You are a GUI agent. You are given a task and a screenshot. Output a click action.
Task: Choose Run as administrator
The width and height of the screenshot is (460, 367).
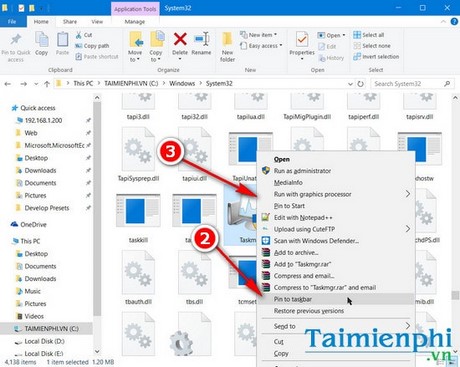(302, 171)
